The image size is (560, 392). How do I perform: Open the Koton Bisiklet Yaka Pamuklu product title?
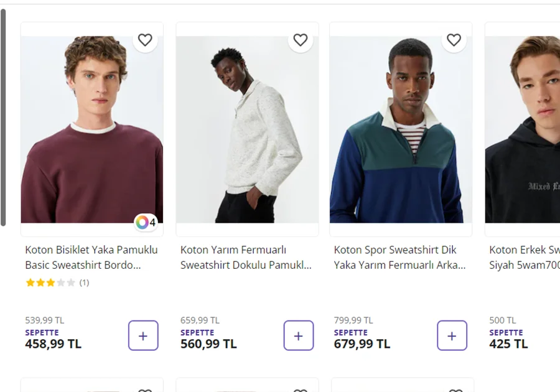pyautogui.click(x=91, y=257)
